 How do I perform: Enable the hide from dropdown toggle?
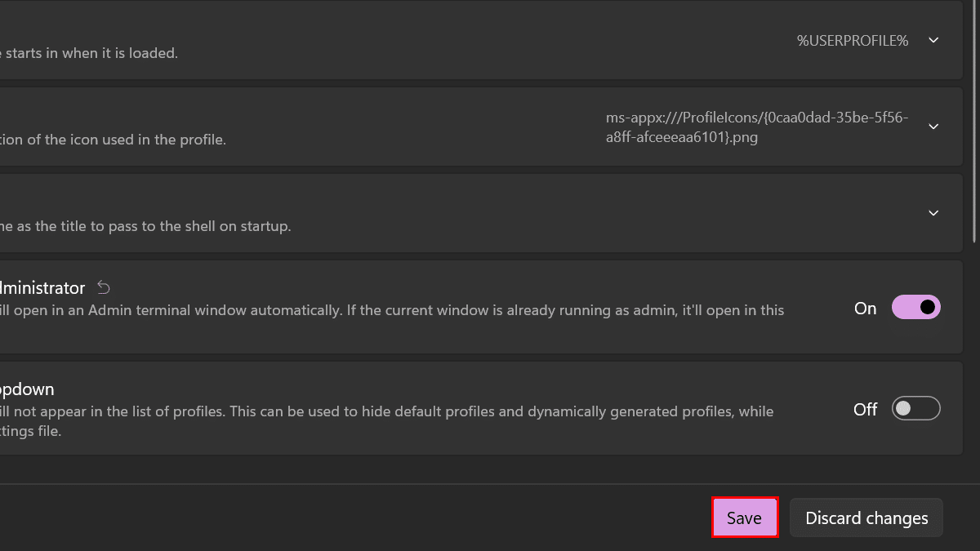coord(916,409)
